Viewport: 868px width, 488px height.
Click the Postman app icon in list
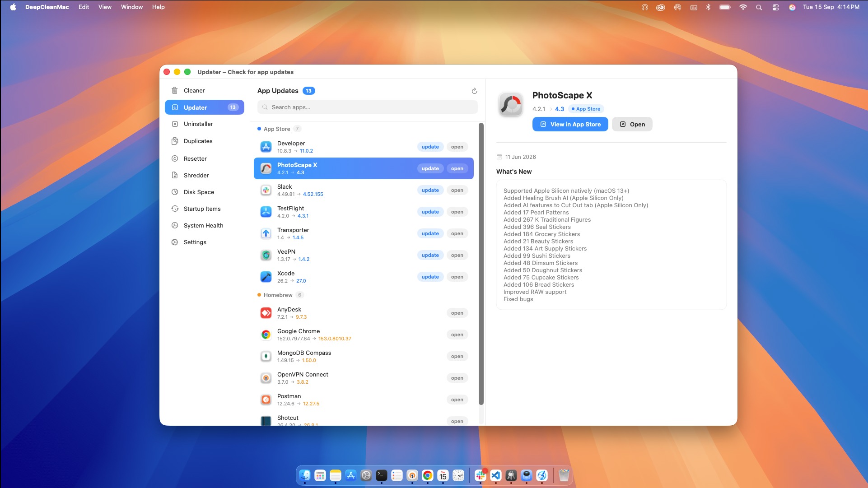[x=266, y=400]
